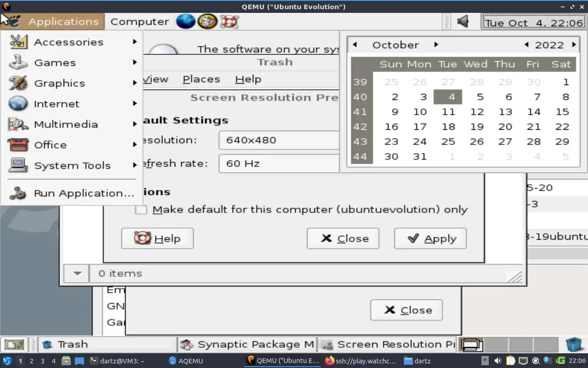This screenshot has height=368, width=588.
Task: Switch to host workspace 3
Action: (42, 361)
